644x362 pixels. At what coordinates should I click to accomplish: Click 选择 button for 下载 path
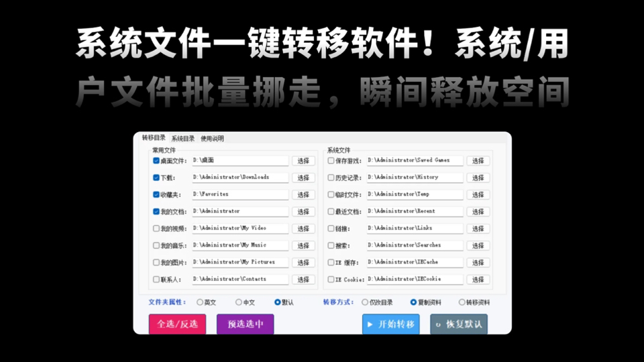tap(303, 178)
